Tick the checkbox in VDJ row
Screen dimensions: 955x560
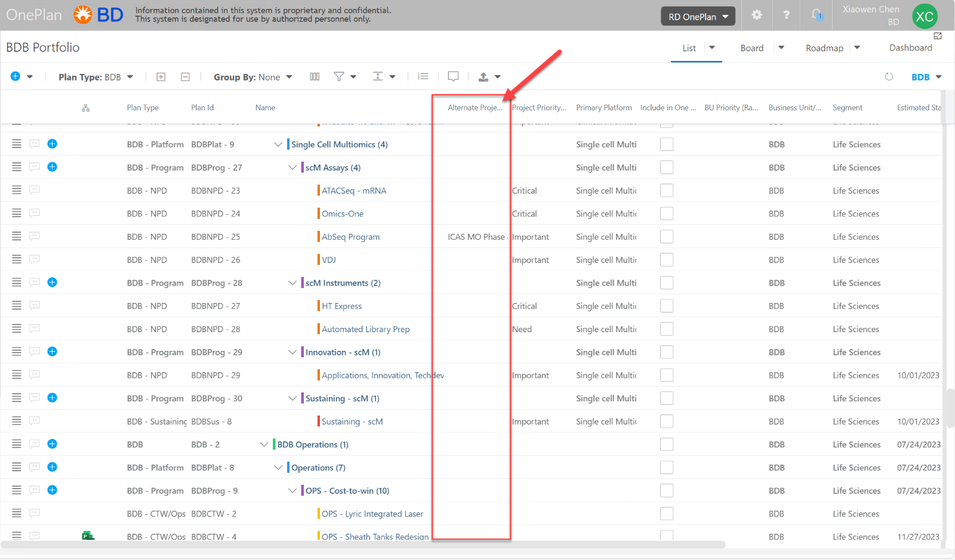667,259
